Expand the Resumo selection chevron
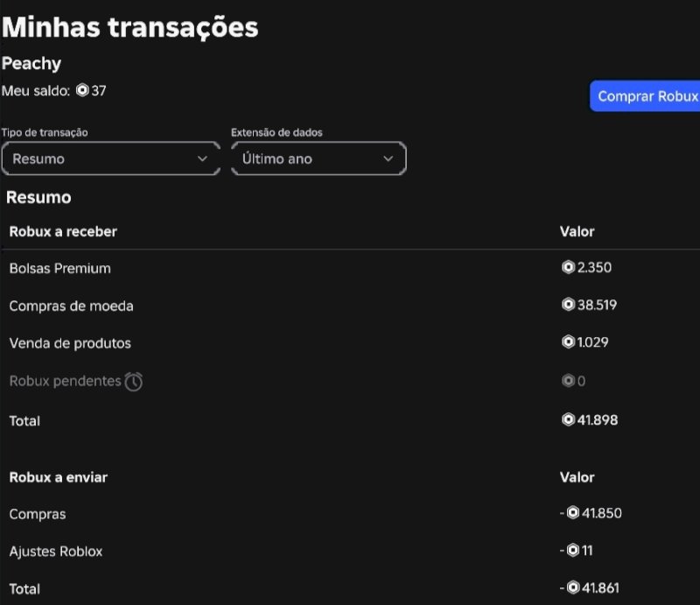700x605 pixels. (x=203, y=158)
